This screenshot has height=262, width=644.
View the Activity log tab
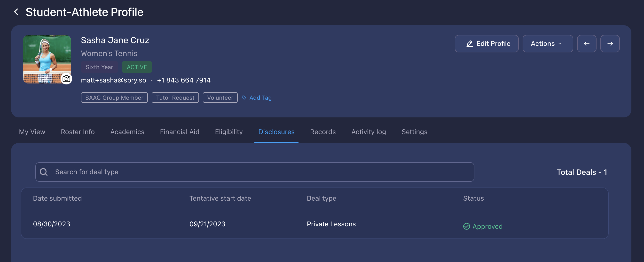pyautogui.click(x=369, y=132)
